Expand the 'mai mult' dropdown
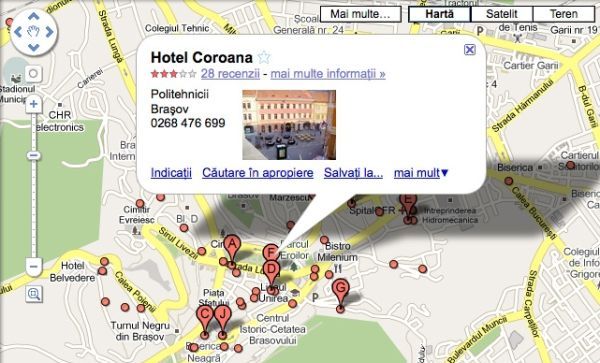 (421, 173)
